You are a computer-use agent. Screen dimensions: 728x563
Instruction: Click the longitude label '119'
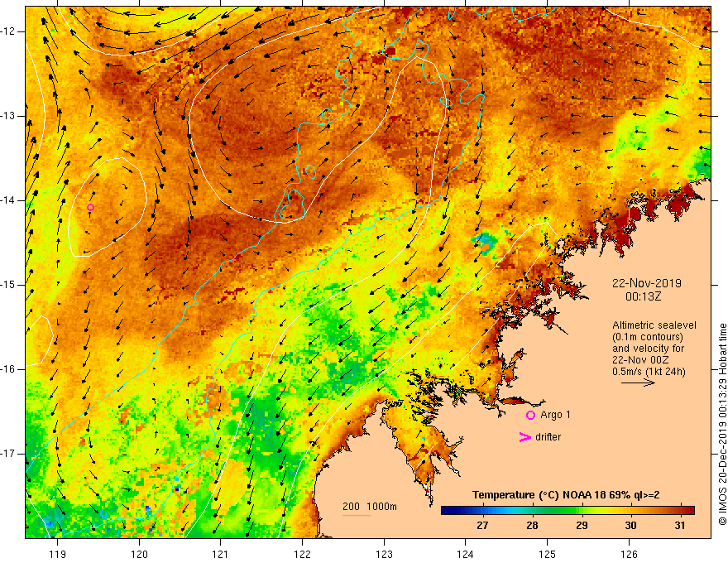click(57, 554)
